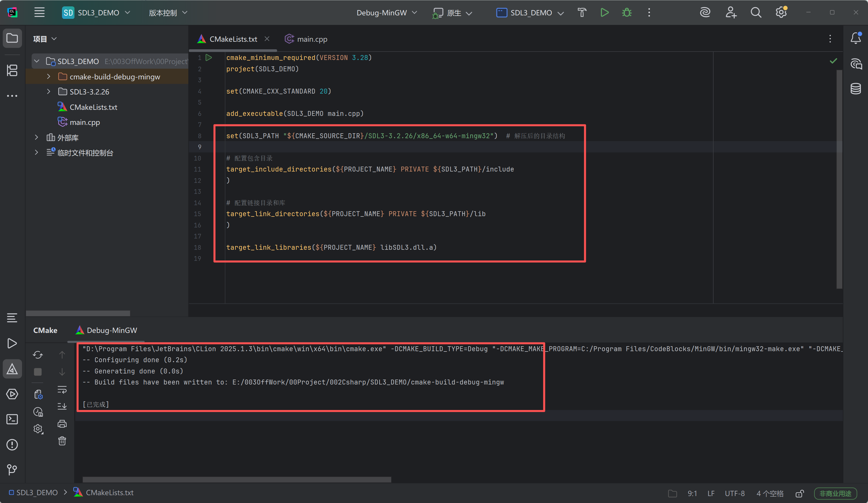Viewport: 868px width, 503px height.
Task: Toggle read-only lock icon in status bar
Action: click(x=799, y=493)
